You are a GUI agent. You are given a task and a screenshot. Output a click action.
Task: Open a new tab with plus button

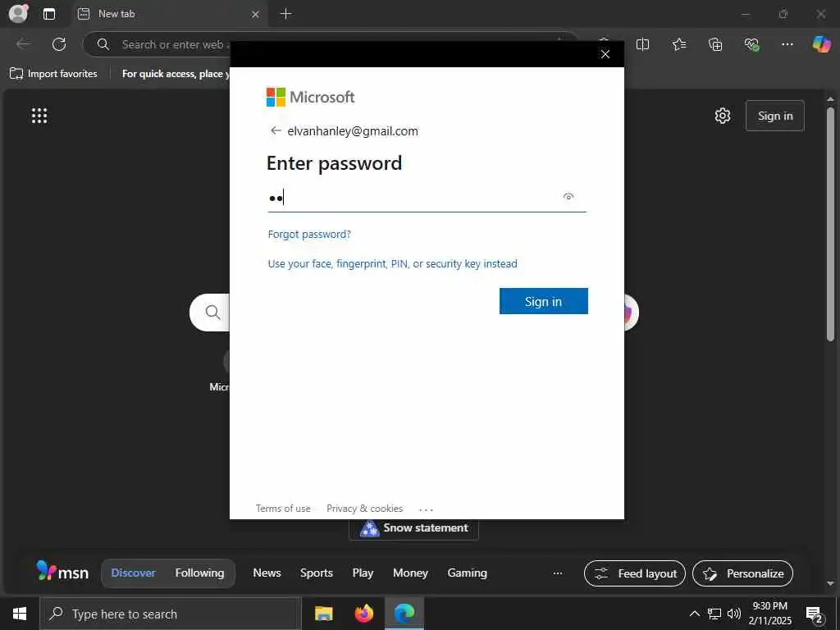click(x=286, y=13)
